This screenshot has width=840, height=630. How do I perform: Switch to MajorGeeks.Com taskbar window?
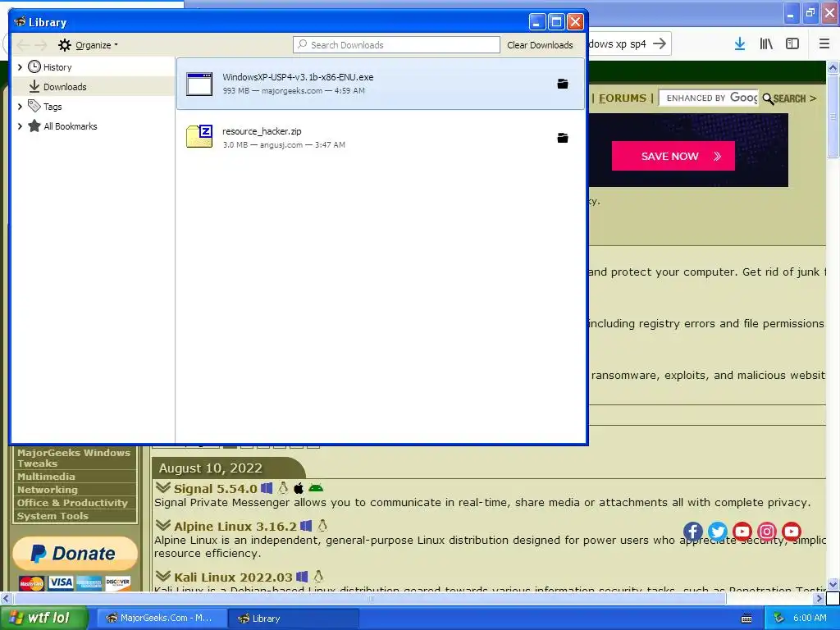(162, 618)
